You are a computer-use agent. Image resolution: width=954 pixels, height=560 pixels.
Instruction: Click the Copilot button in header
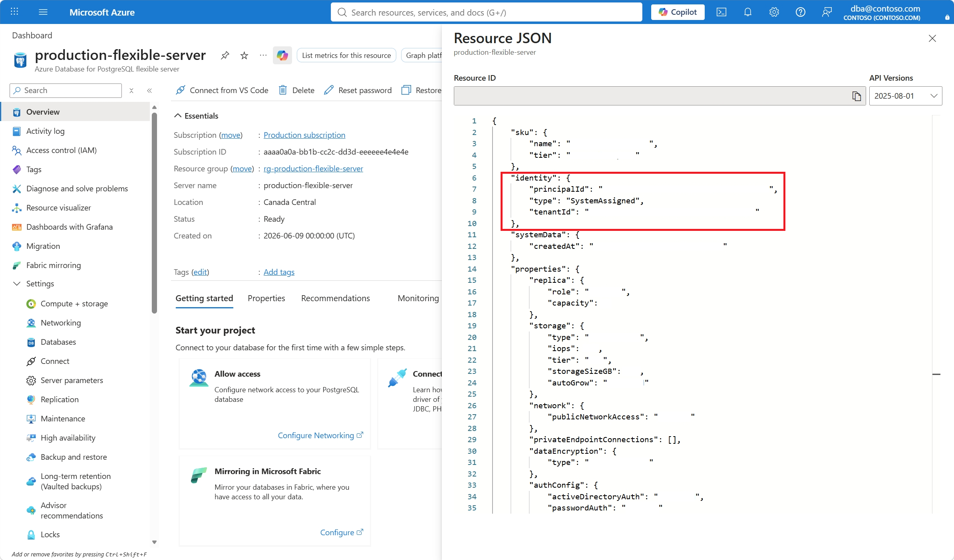[x=678, y=12]
